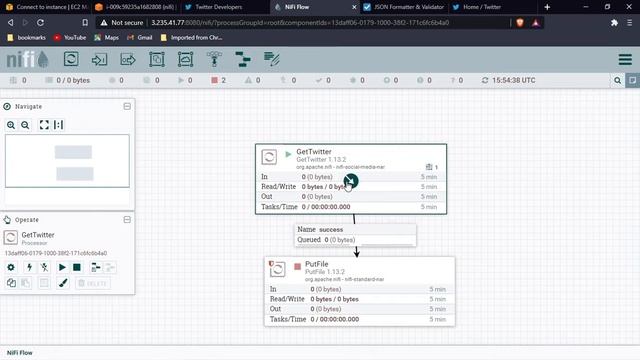
Task: Open the Brave shields icon
Action: point(520,23)
